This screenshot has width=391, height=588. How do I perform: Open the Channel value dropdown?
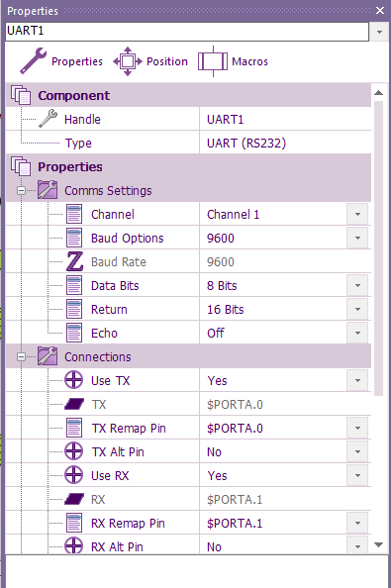[357, 214]
